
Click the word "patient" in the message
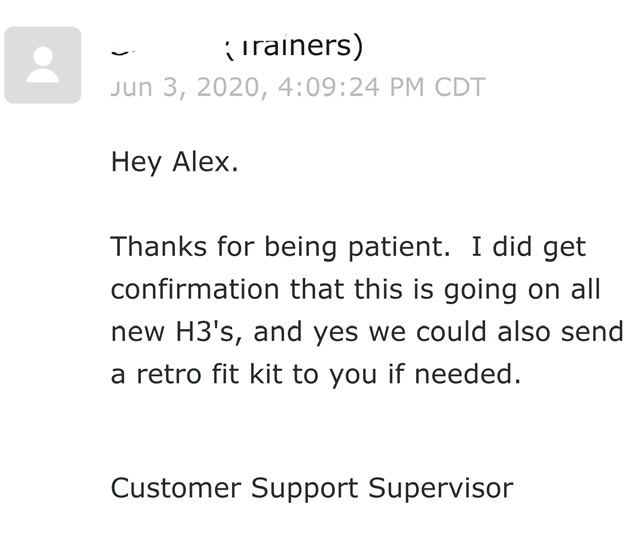point(396,248)
